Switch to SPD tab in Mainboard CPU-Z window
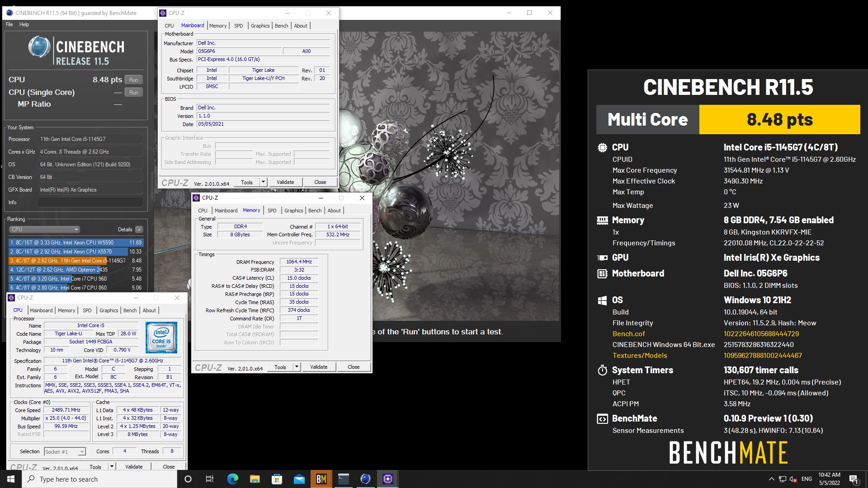This screenshot has width=868, height=488. [238, 26]
